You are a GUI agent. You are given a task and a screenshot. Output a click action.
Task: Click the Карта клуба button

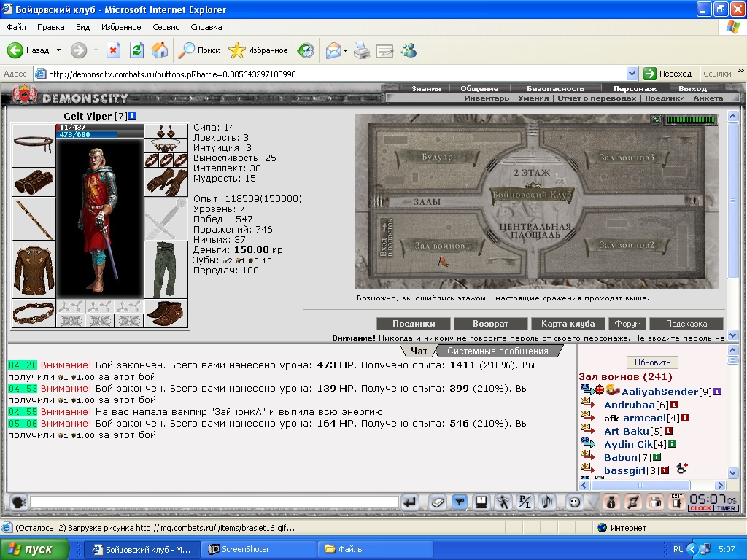pos(568,324)
